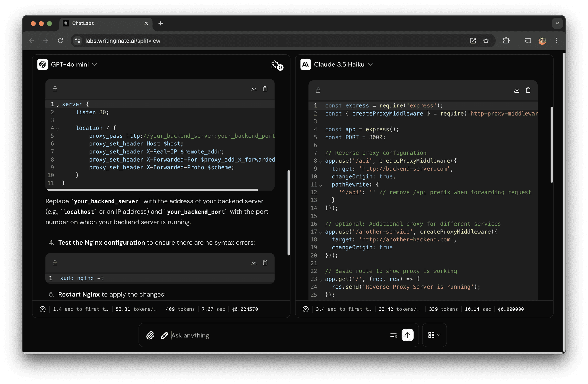Screen dimensions: 588x384
Task: Click '3.4 sec to first t…' stat
Action: click(344, 309)
